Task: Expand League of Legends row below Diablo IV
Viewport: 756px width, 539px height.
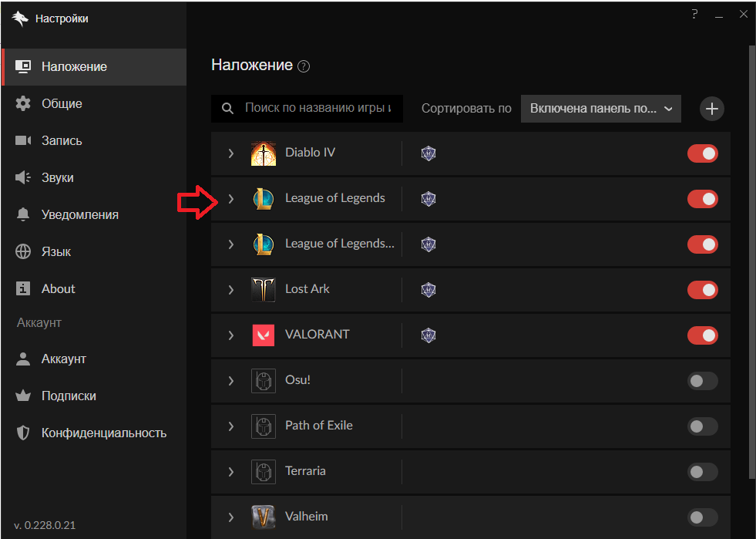Action: pyautogui.click(x=231, y=199)
